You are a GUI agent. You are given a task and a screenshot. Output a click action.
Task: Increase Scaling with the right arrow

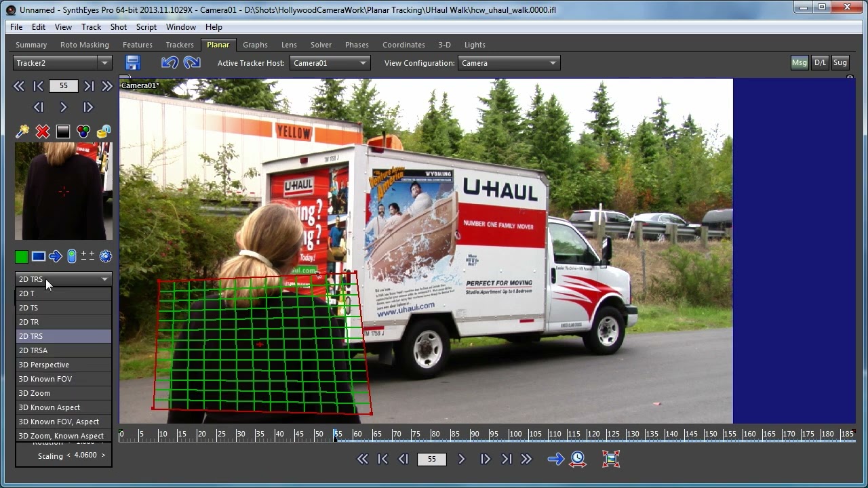103,455
